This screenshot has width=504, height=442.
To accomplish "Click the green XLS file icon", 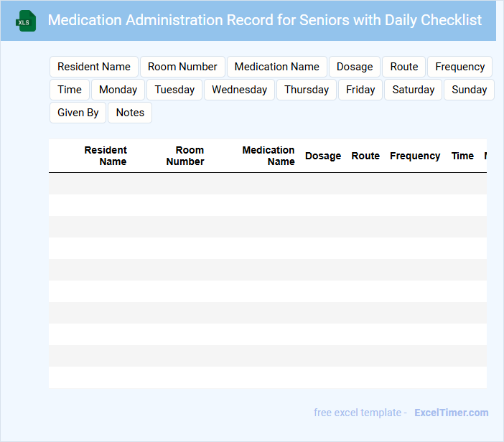I will coord(26,21).
